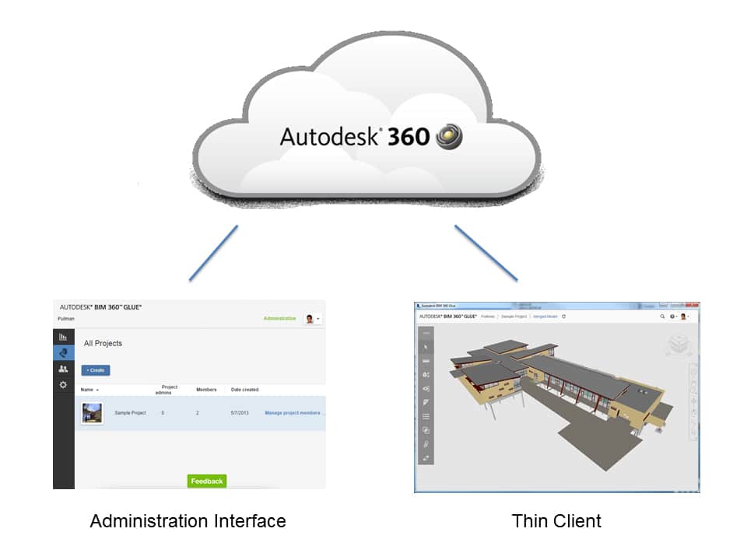Click the search magnifier in the thin client
Image resolution: width=747 pixels, height=560 pixels.
coord(662,317)
